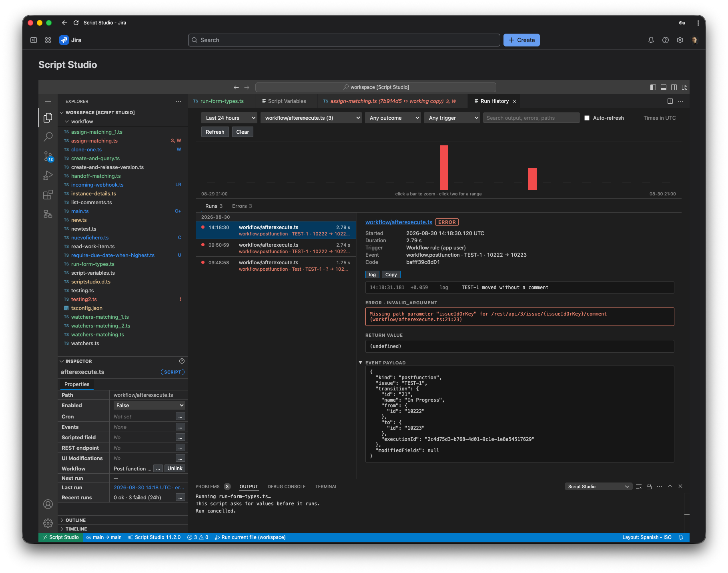The image size is (728, 573).
Task: Click the Clear button in Run History
Action: tap(243, 132)
